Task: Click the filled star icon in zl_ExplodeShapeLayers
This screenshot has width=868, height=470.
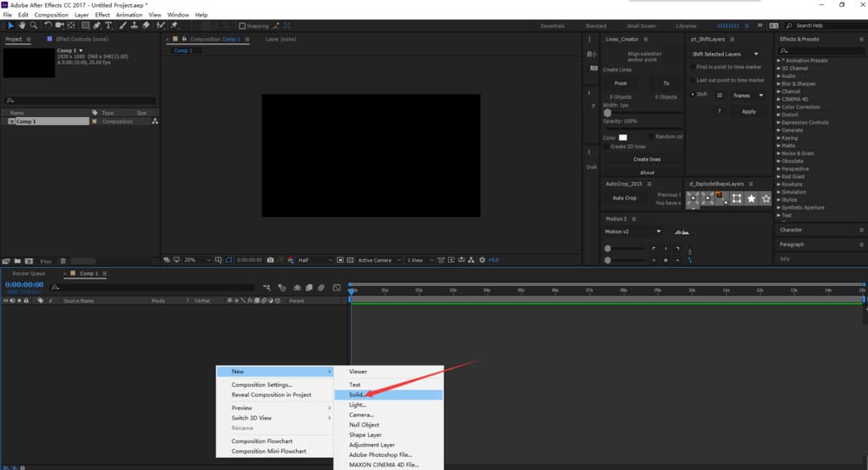Action: tap(752, 199)
